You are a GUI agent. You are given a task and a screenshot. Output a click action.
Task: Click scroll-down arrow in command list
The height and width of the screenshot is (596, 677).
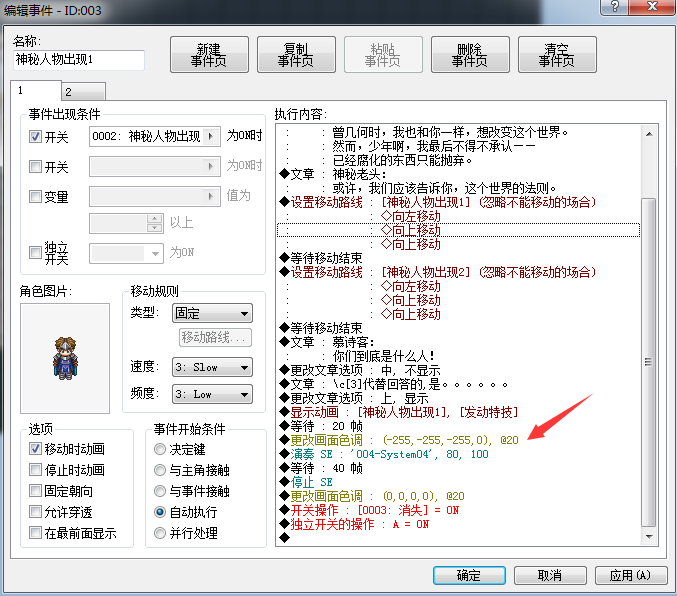[x=649, y=536]
